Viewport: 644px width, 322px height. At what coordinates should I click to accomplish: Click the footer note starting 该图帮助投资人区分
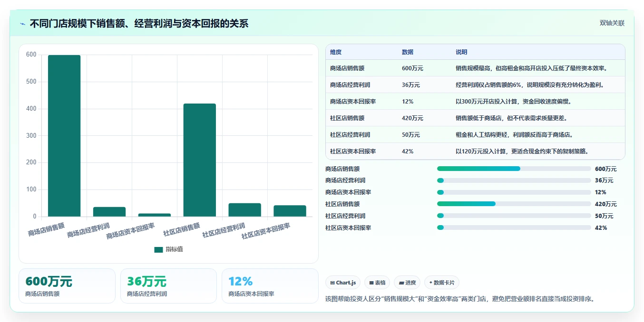(460, 299)
